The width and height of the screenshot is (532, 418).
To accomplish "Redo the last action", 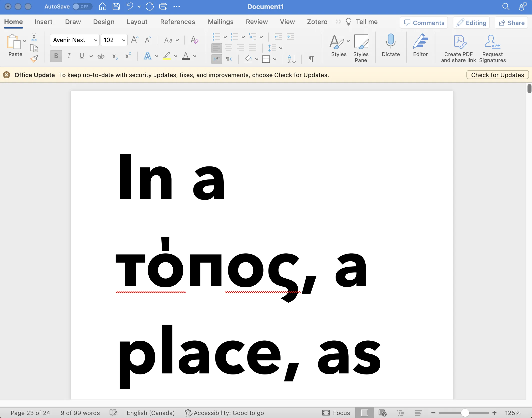I will pyautogui.click(x=150, y=7).
